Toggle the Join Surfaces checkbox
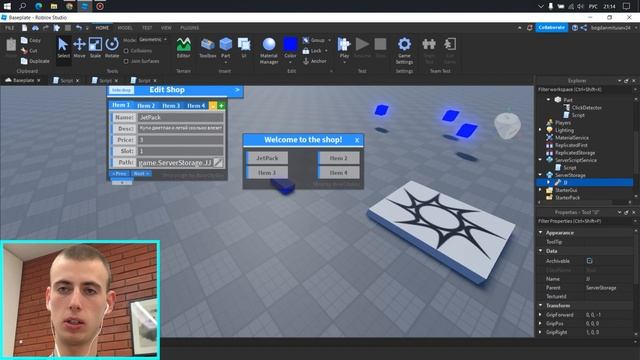This screenshot has height=360, width=640. [x=126, y=61]
